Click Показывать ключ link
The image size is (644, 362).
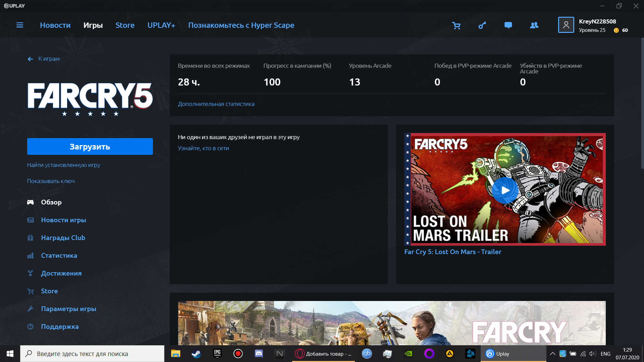pos(51,181)
